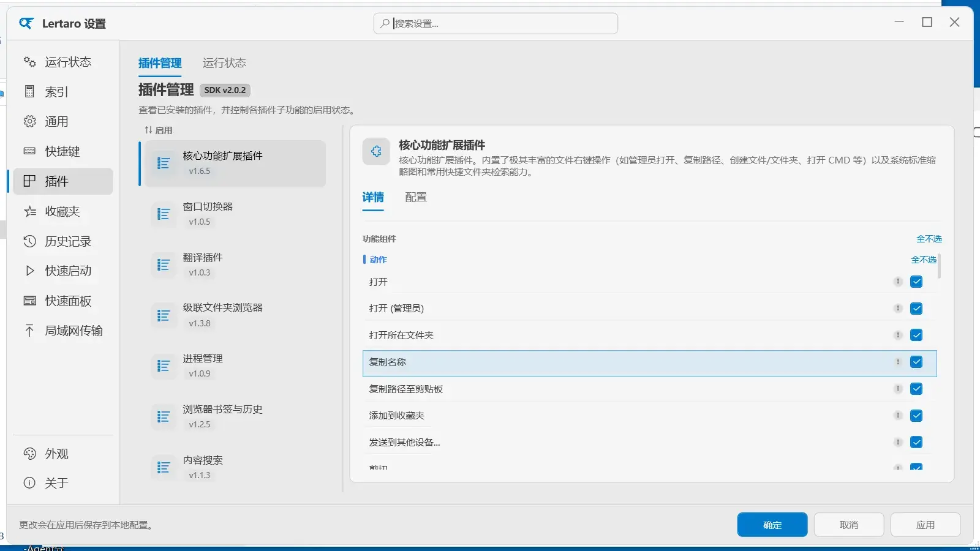Click the 索引 sidebar icon
This screenshot has width=980, height=551.
(x=29, y=92)
